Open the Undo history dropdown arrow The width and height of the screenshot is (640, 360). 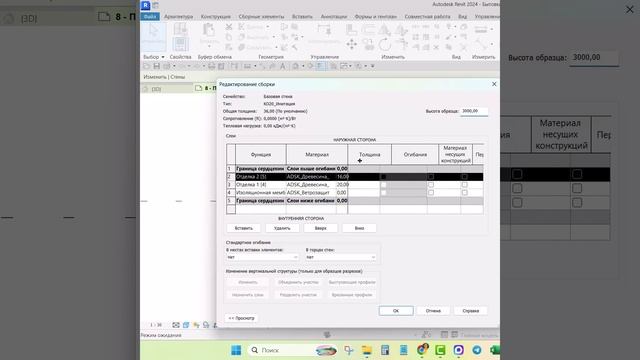click(x=189, y=66)
